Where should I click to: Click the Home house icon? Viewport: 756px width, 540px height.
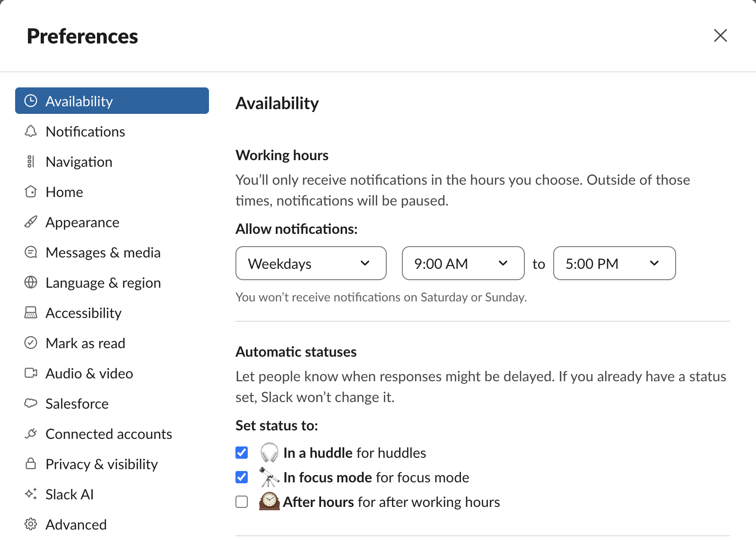(x=31, y=191)
